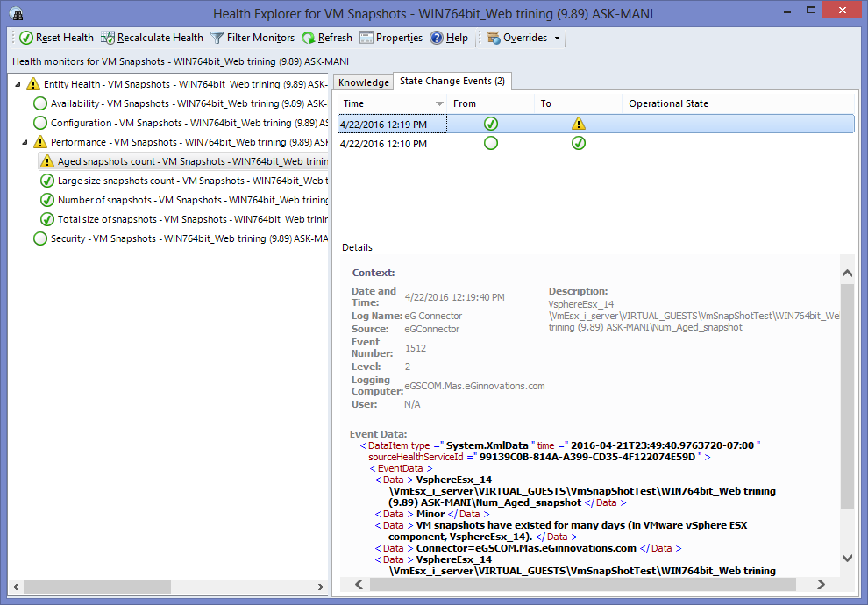Select the Configuration - VM Snapshots tree item

point(189,123)
